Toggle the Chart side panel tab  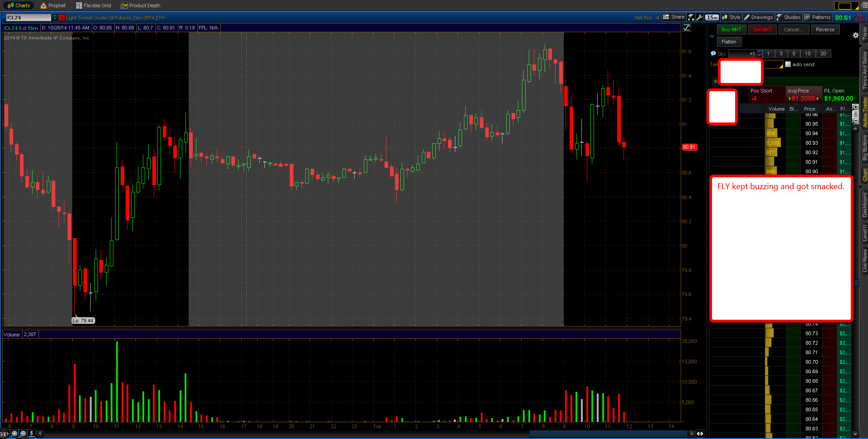(864, 175)
